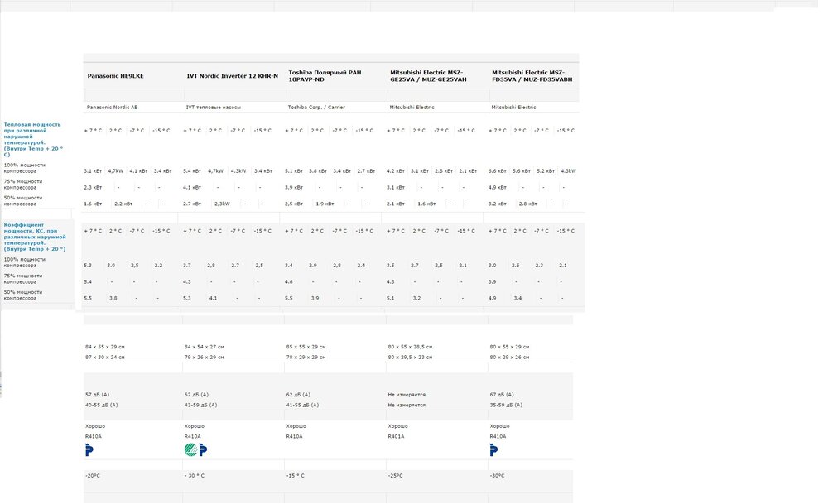828x504 pixels.
Task: Click the Nordic Swan eco-label icon
Action: pyautogui.click(x=190, y=450)
